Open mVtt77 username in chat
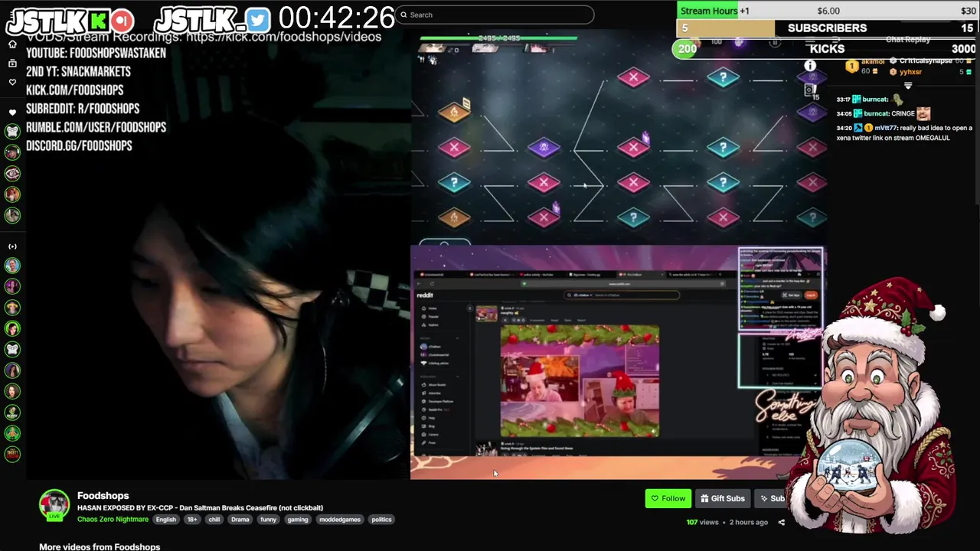 887,129
